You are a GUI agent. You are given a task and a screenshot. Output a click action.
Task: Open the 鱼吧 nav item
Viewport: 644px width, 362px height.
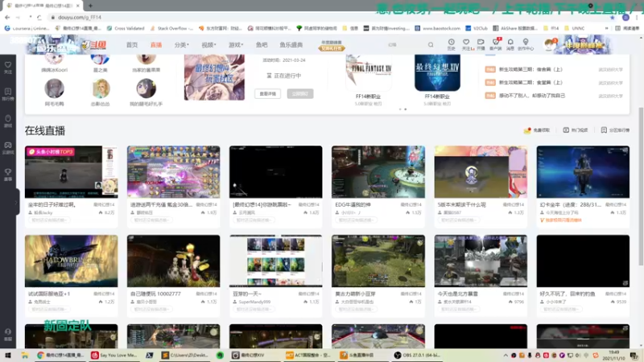[x=262, y=45]
